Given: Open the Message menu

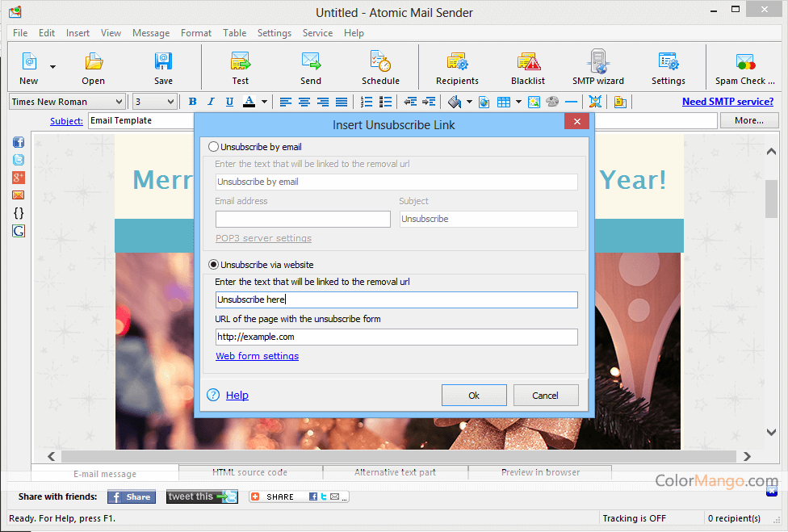Looking at the screenshot, I should [150, 33].
